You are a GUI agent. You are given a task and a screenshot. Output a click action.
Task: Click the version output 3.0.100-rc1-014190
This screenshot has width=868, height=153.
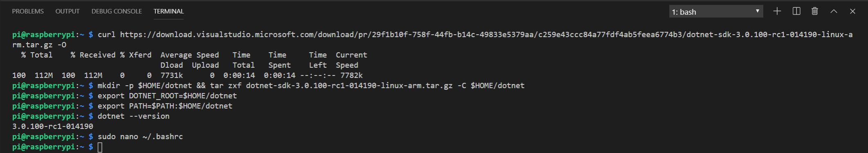pos(53,126)
